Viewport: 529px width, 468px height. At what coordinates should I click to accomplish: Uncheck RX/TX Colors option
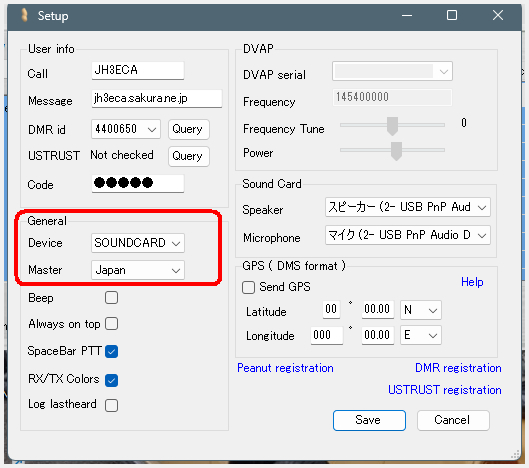click(111, 380)
